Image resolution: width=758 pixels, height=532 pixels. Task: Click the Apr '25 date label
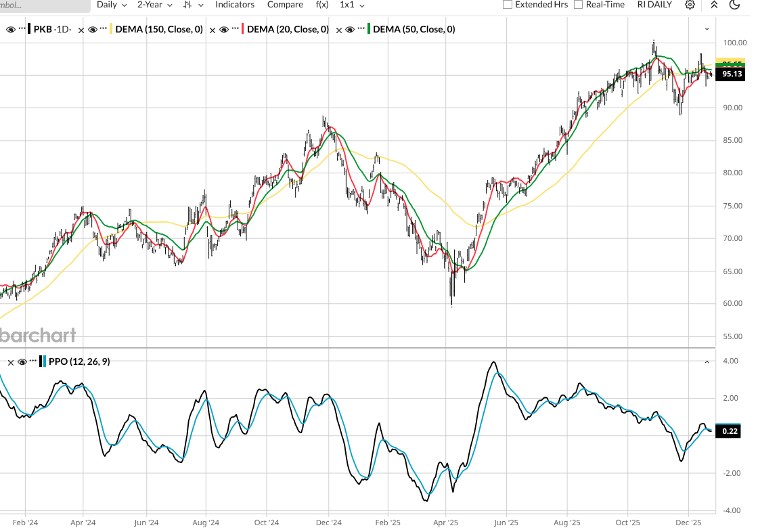coord(446,523)
